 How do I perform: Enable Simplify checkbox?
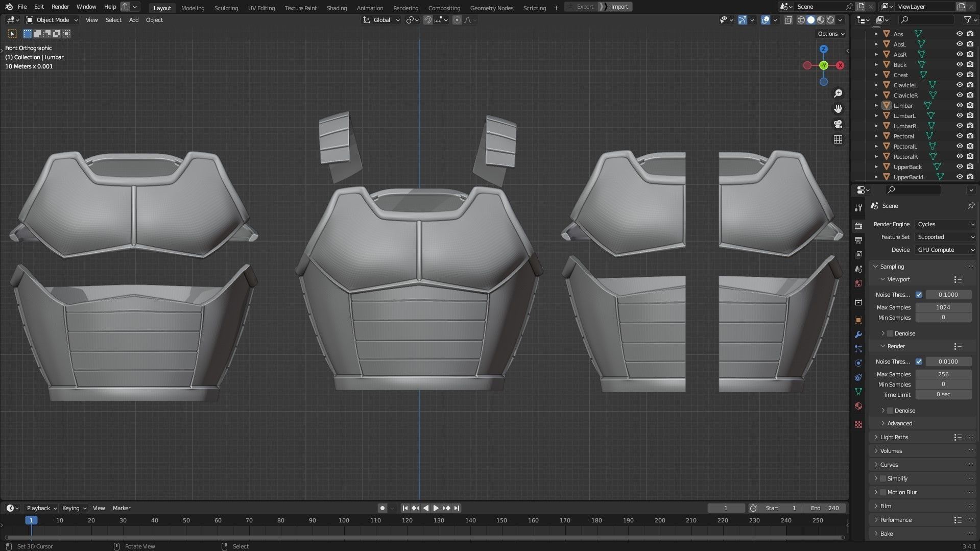point(883,478)
